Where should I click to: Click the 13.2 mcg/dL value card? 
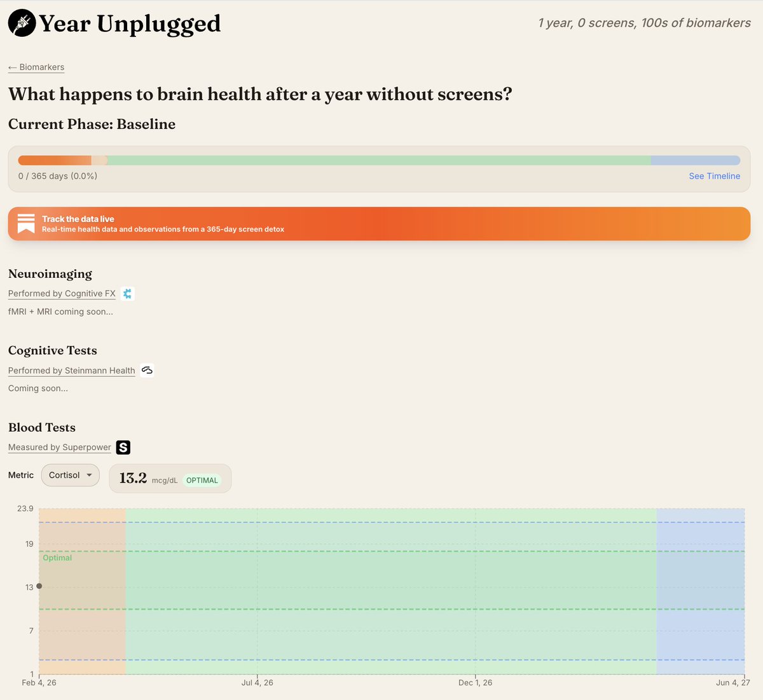170,478
